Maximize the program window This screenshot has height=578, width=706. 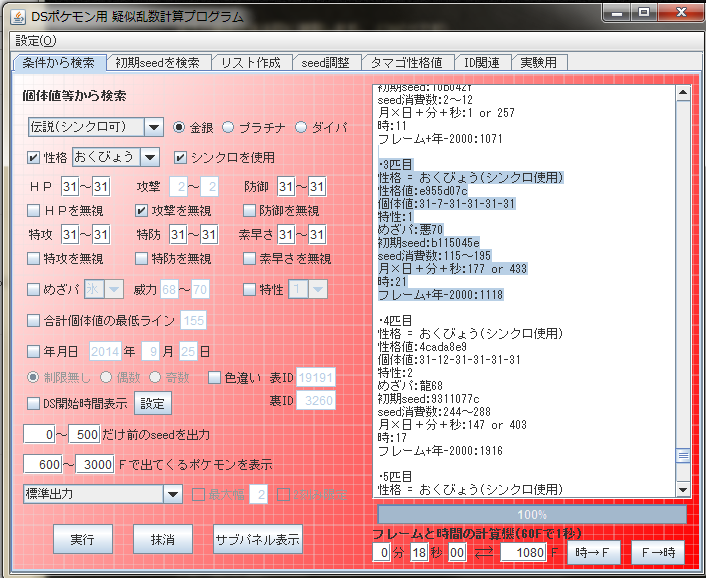[644, 12]
